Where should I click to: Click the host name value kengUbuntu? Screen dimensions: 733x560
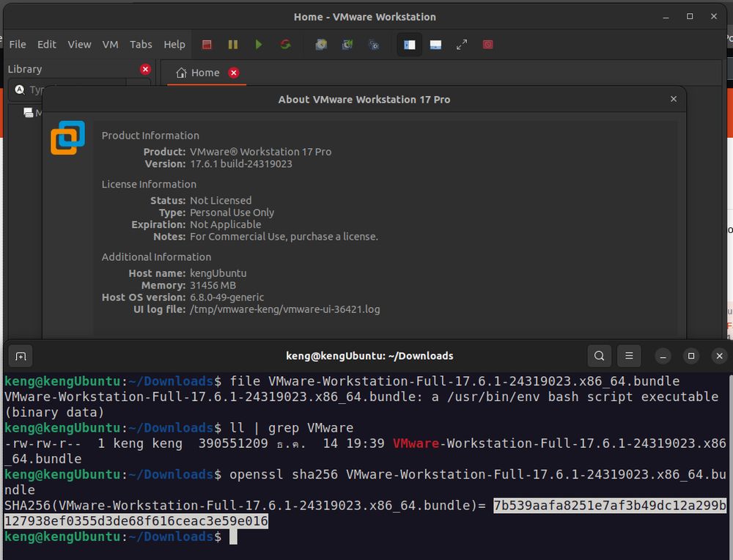click(218, 273)
